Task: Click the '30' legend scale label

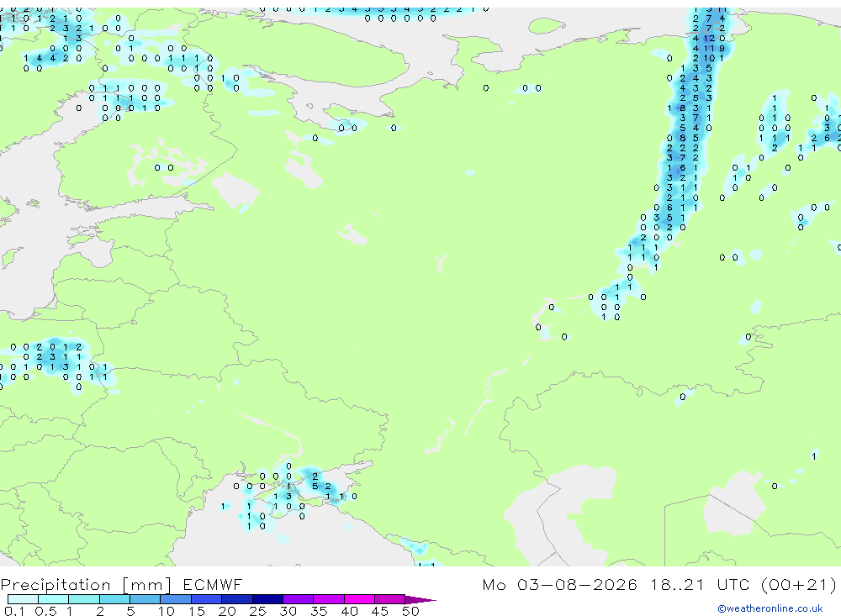Action: pyautogui.click(x=288, y=611)
